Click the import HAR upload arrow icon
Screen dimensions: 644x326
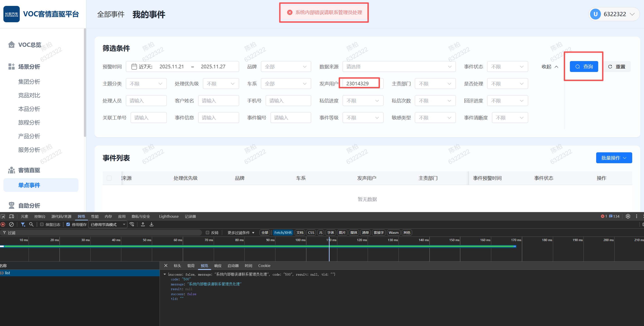(143, 224)
